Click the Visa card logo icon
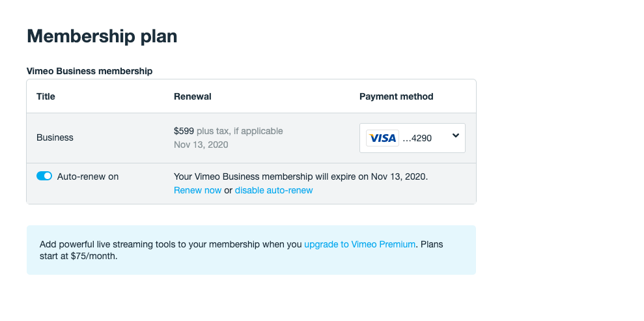The height and width of the screenshot is (321, 644). [382, 138]
